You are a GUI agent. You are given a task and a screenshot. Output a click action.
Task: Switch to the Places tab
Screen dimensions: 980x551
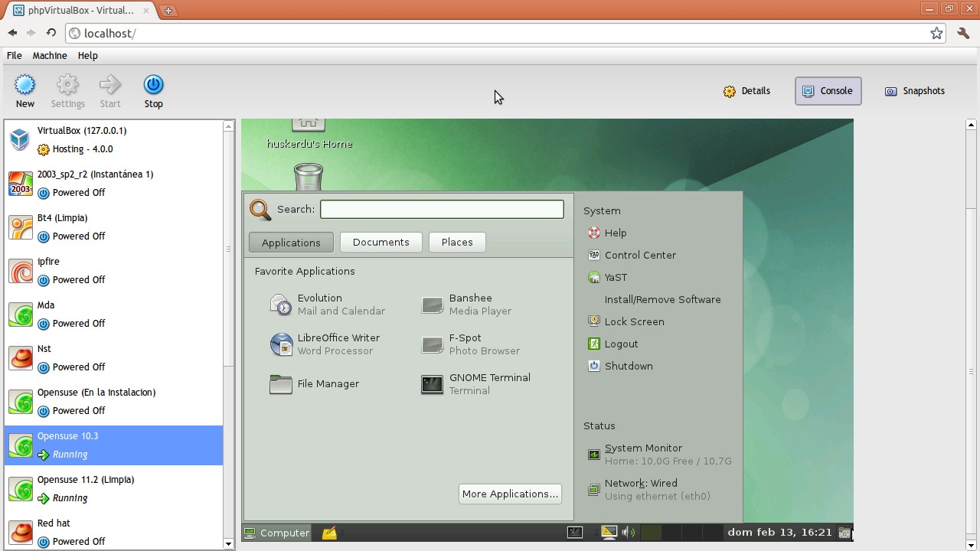point(457,243)
